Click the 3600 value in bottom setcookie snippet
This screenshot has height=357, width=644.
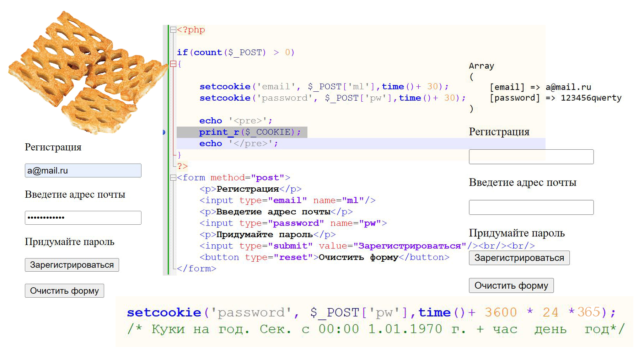click(x=500, y=312)
